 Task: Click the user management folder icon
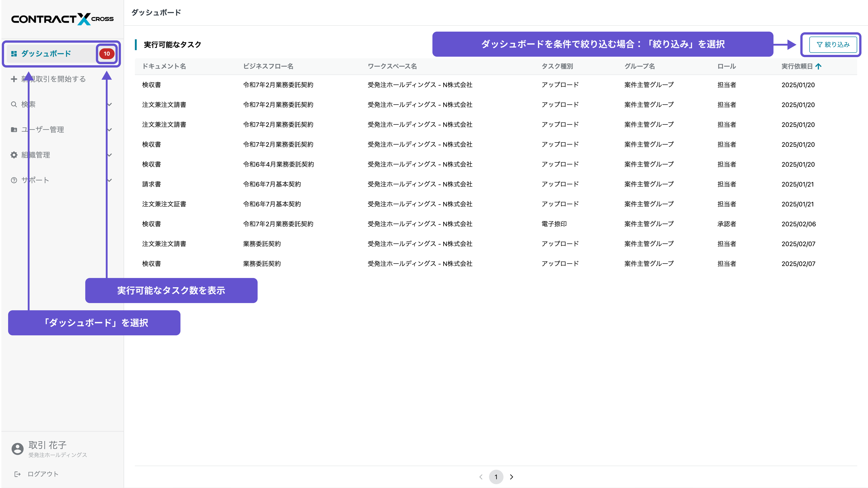(x=14, y=129)
